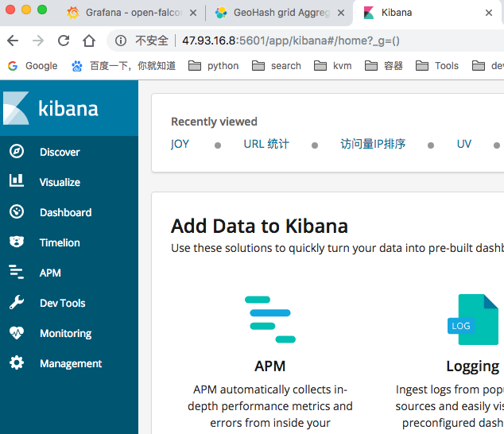The image size is (504, 434).
Task: Open Management gear icon
Action: click(17, 363)
